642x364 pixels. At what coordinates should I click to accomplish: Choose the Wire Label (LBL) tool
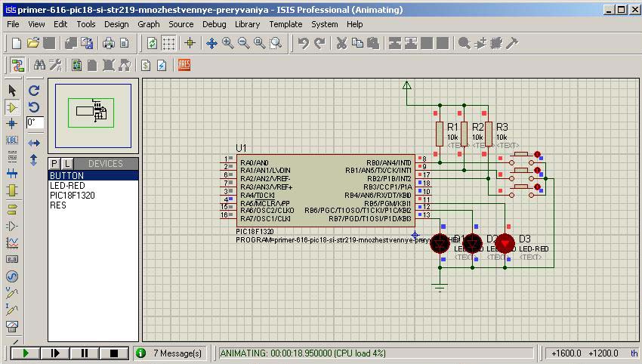click(x=12, y=140)
